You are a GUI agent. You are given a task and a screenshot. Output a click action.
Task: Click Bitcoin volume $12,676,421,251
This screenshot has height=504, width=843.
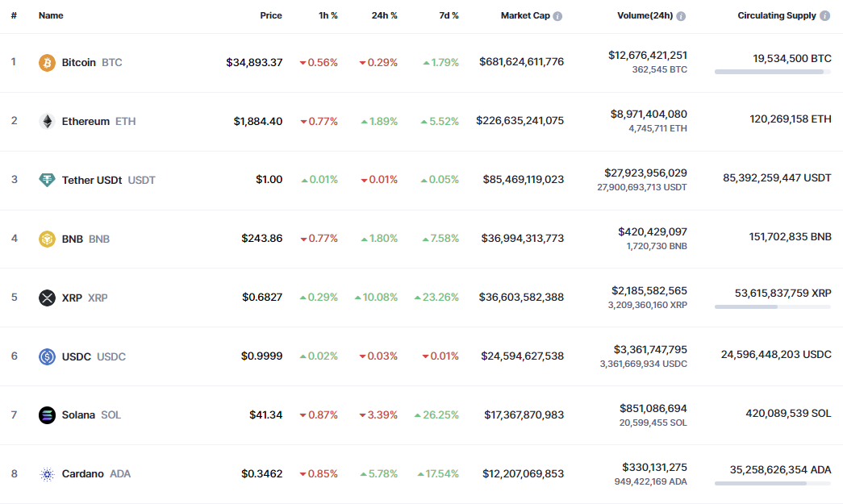pos(647,56)
